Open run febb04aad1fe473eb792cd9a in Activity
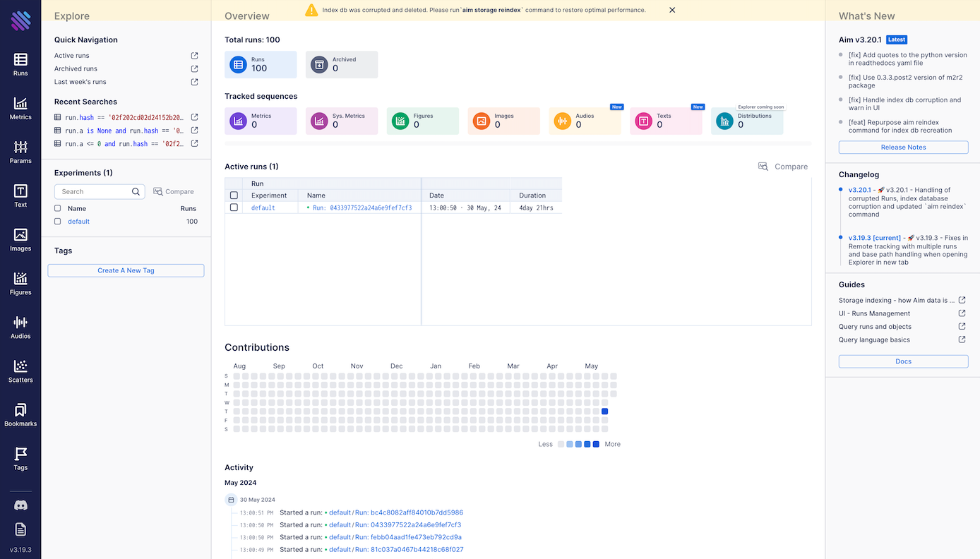Image resolution: width=980 pixels, height=559 pixels. click(x=408, y=537)
